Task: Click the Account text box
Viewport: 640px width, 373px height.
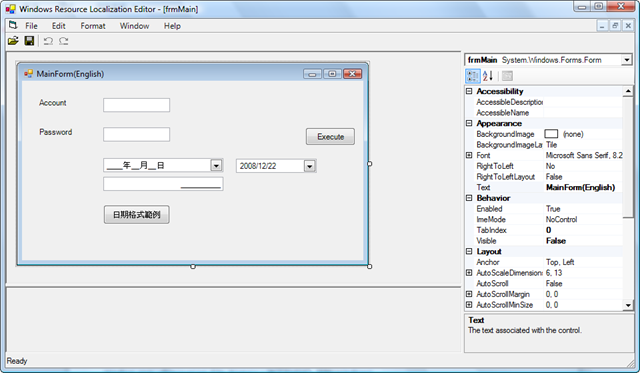Action: coord(136,105)
